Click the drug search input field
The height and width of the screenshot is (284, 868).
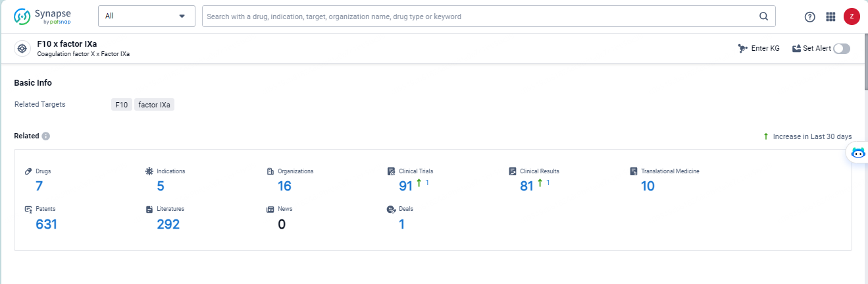click(480, 16)
